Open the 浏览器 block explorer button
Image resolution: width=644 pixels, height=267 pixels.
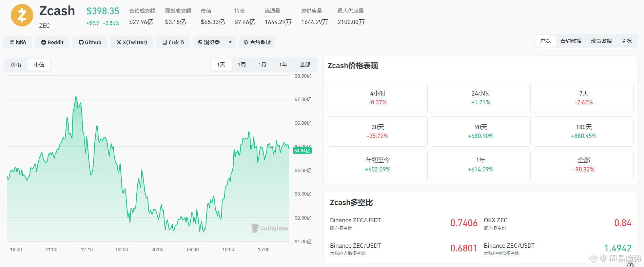[x=209, y=42]
